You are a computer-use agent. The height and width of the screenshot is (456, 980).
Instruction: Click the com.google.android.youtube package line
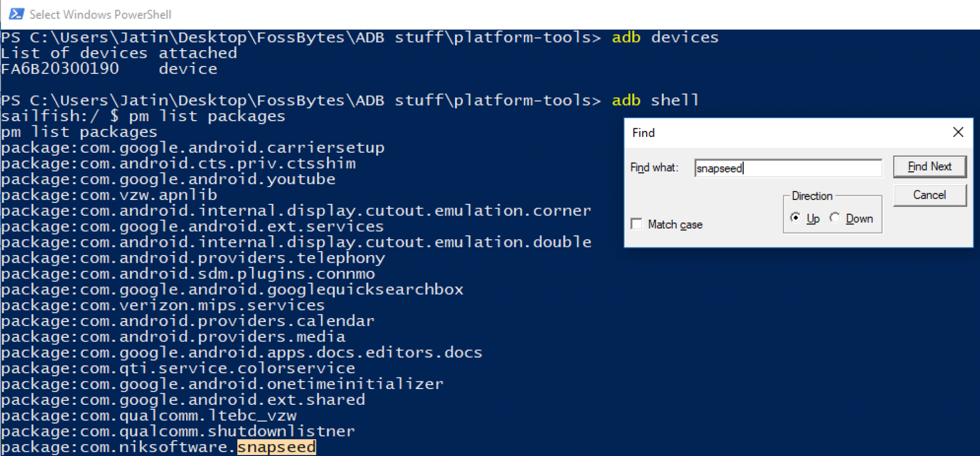(x=168, y=179)
